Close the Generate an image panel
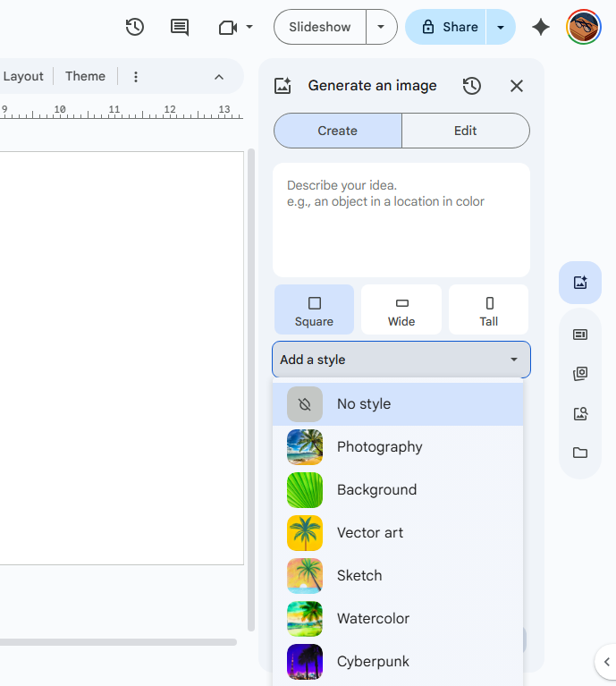The width and height of the screenshot is (616, 686). pyautogui.click(x=517, y=86)
